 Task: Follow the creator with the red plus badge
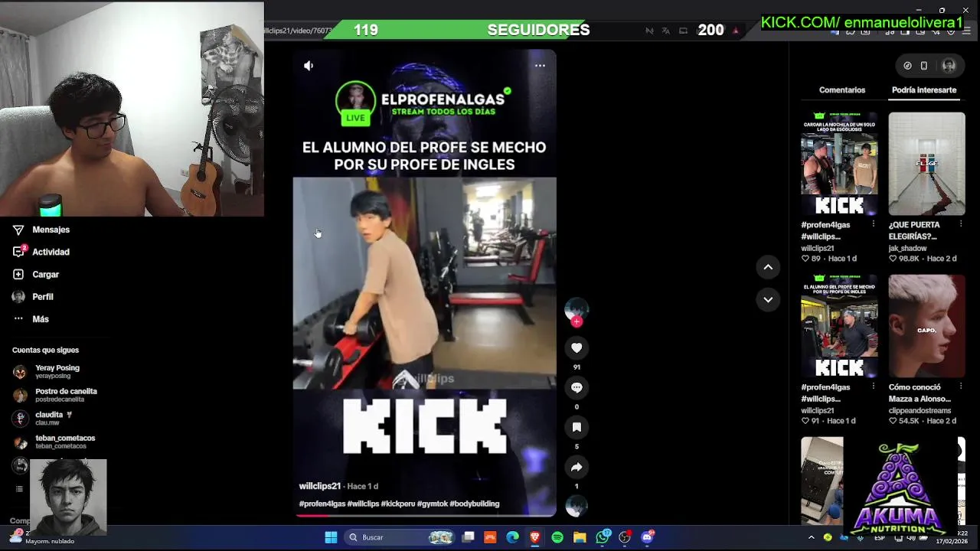[x=577, y=322]
